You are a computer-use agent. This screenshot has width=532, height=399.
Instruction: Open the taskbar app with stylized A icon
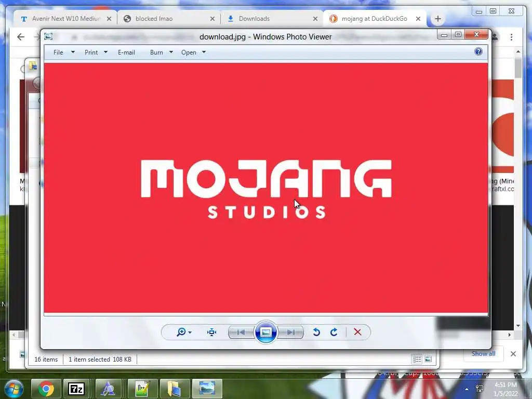[108, 389]
